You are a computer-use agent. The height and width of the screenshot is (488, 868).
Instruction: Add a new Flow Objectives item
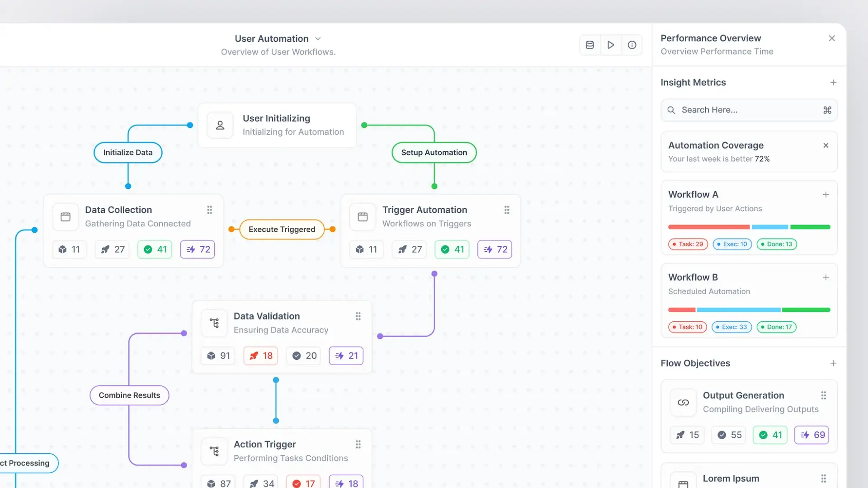click(x=833, y=363)
